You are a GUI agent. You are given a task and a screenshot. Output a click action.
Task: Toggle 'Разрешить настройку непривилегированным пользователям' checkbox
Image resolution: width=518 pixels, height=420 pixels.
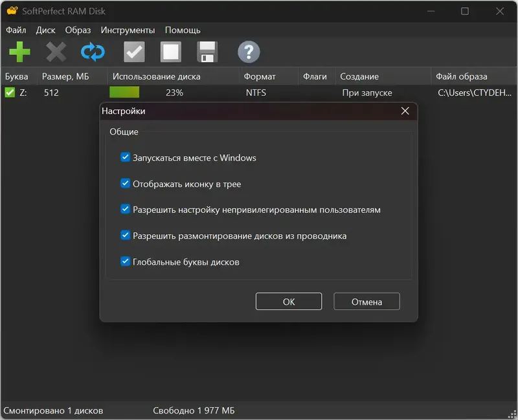coord(125,209)
